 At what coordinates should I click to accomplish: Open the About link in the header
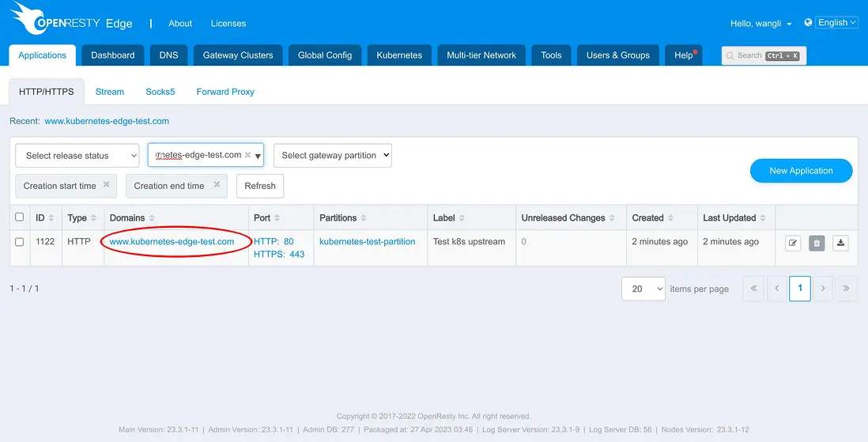[x=180, y=23]
